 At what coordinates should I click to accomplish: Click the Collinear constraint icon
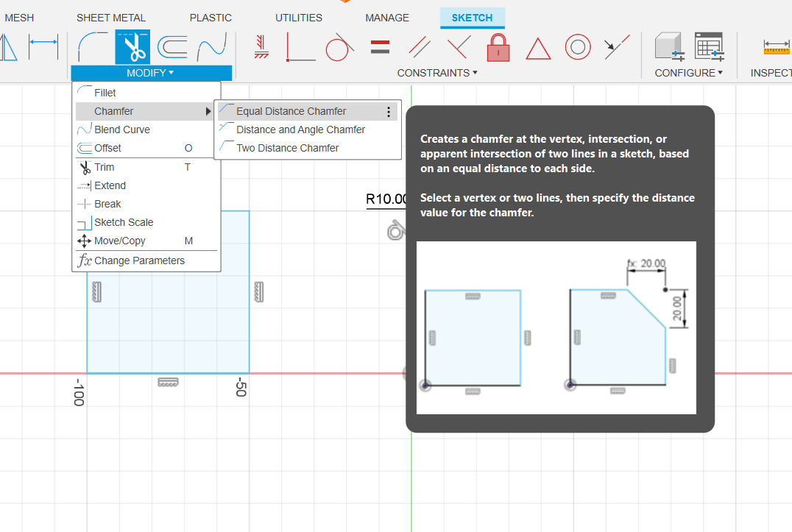(617, 47)
